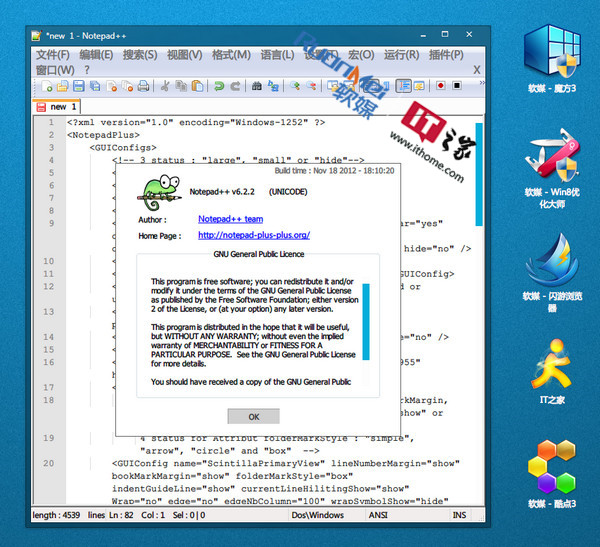
Task: Click the Paste clipboard icon
Action: coord(197,86)
